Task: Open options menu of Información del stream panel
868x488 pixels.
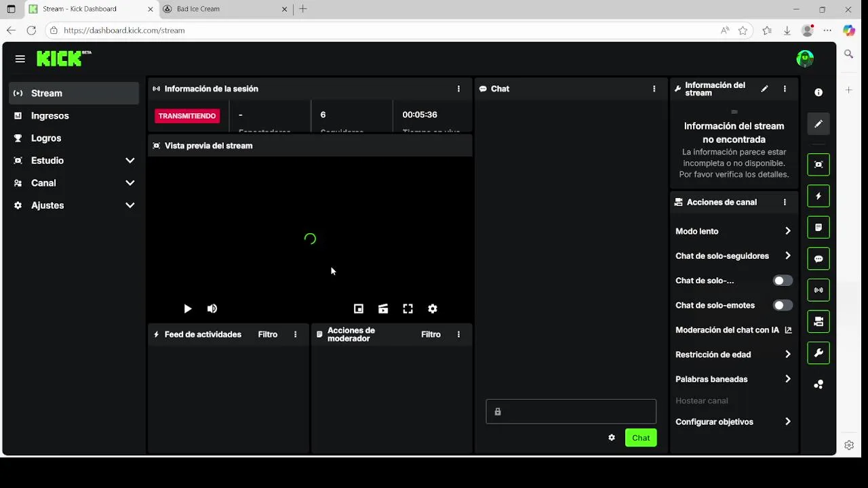Action: point(785,89)
